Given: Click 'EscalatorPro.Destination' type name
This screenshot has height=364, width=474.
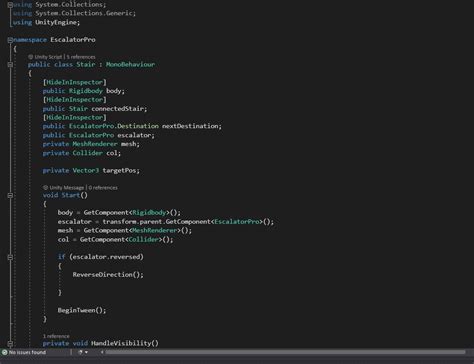Looking at the screenshot, I should point(114,126).
